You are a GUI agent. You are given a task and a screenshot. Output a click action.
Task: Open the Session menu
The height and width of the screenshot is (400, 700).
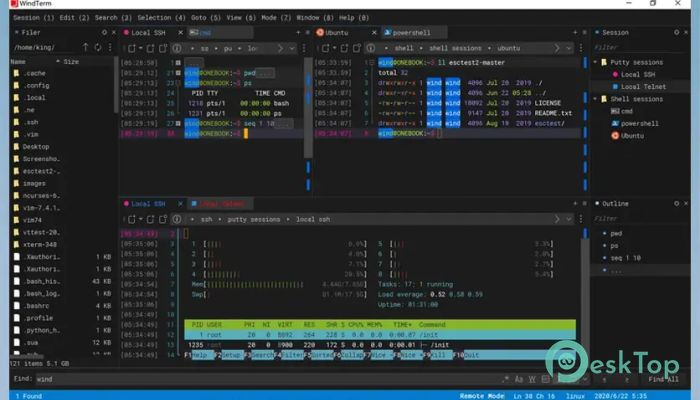(x=33, y=18)
